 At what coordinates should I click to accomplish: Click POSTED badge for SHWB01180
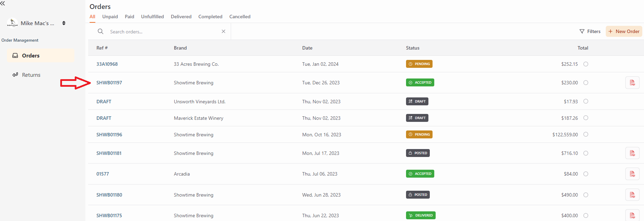(x=418, y=195)
